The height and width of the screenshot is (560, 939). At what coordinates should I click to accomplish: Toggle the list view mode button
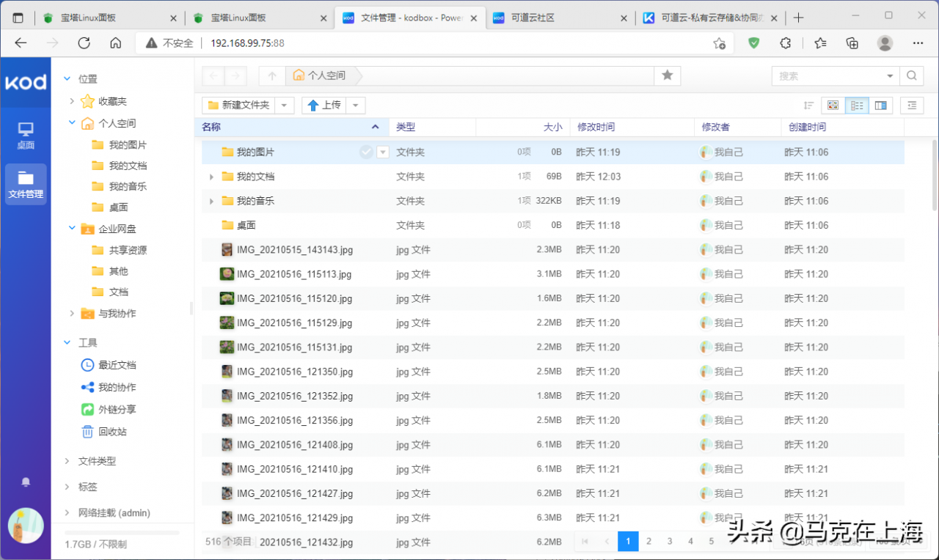[857, 106]
